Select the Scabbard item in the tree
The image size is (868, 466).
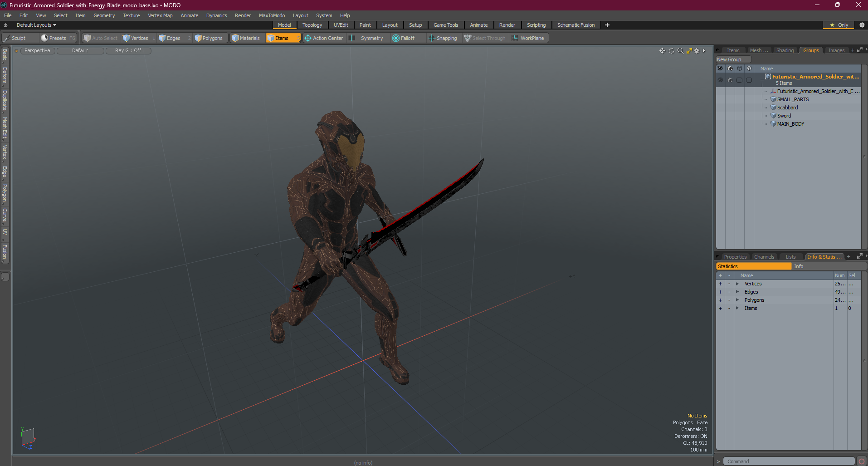tap(787, 108)
